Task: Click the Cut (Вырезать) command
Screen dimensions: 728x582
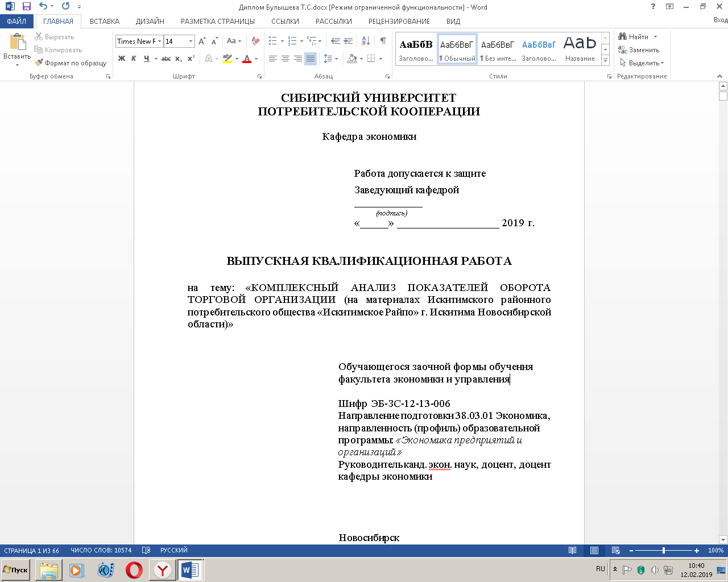Action: 55,37
